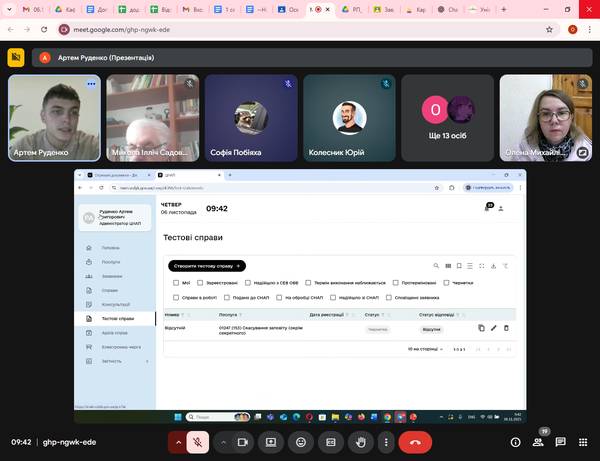Raise hand in the meeting
Screen dimensions: 600x461
pos(361,441)
